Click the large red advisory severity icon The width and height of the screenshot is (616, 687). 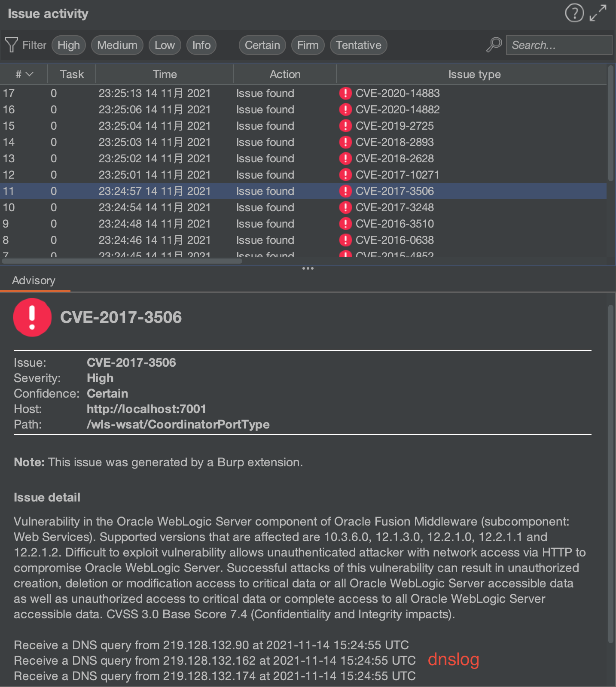click(x=32, y=317)
